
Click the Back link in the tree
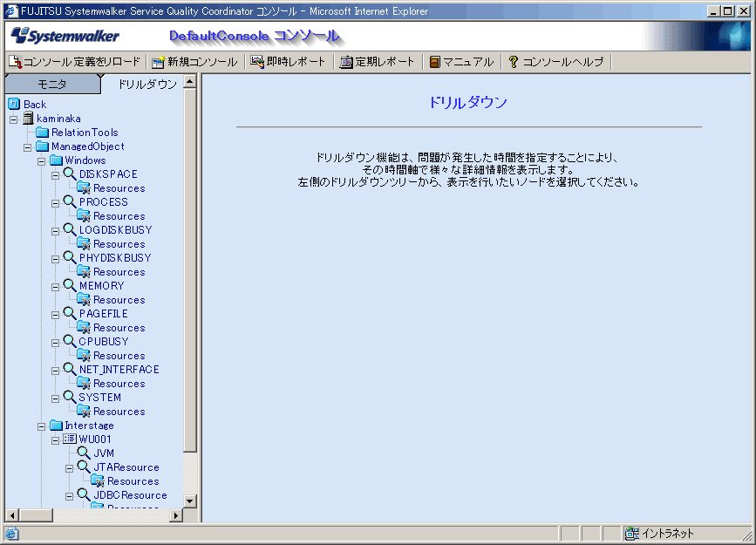[35, 104]
